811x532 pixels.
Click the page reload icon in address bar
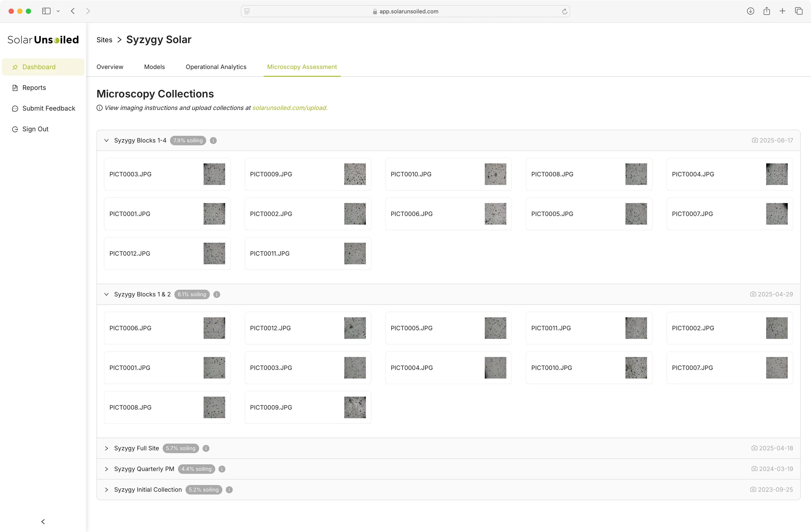coord(564,11)
